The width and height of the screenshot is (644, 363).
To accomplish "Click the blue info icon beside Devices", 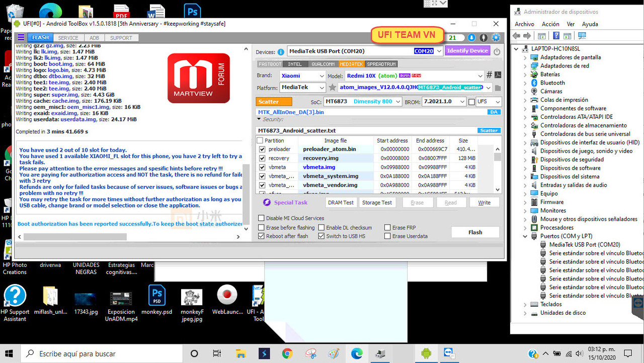I will click(x=281, y=52).
